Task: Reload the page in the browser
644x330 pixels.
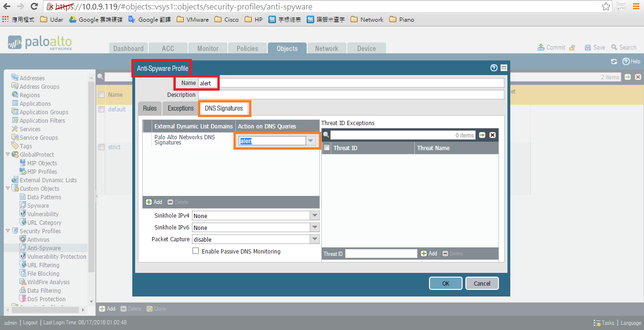Action: coord(34,7)
